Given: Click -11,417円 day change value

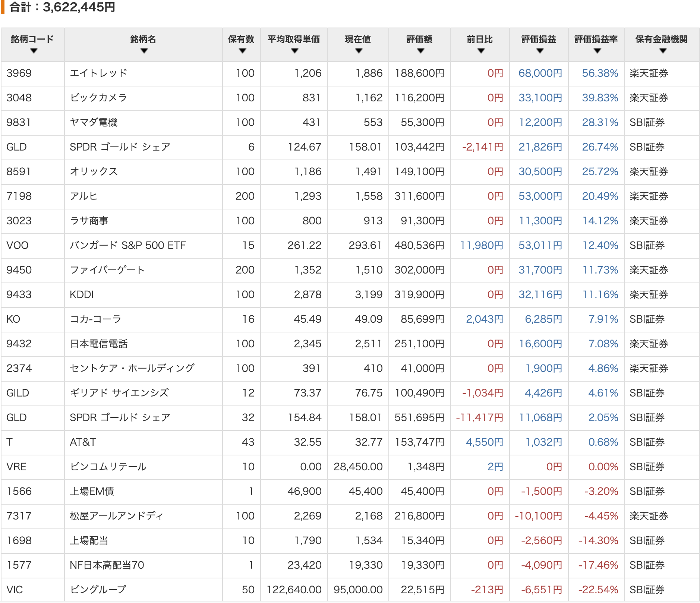Looking at the screenshot, I should 480,417.
